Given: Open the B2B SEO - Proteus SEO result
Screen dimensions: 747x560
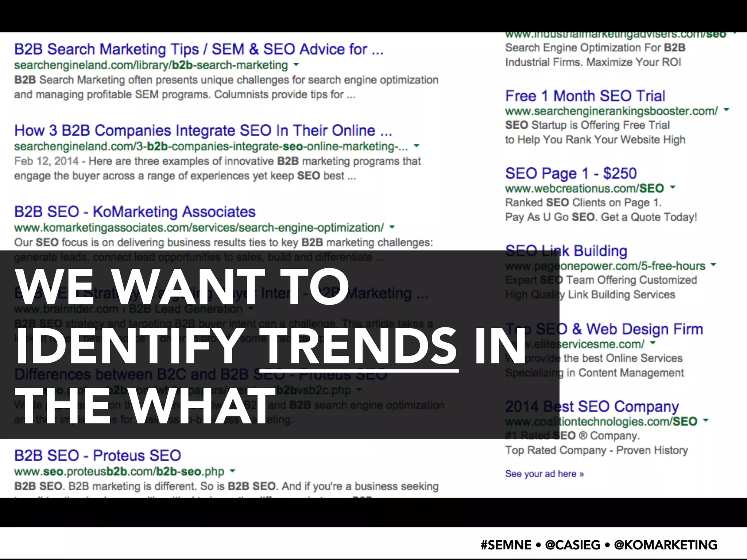Looking at the screenshot, I should pyautogui.click(x=98, y=456).
